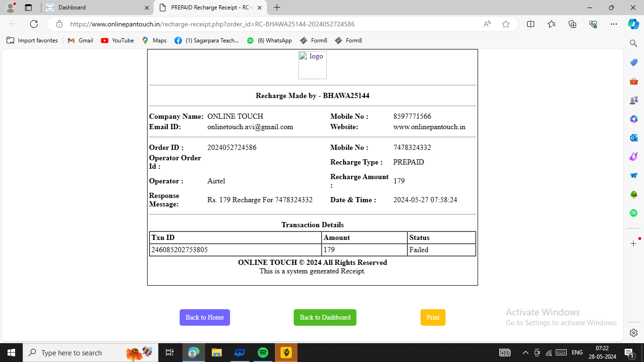This screenshot has height=362, width=644.
Task: Click the address bar URL
Action: pos(212,24)
